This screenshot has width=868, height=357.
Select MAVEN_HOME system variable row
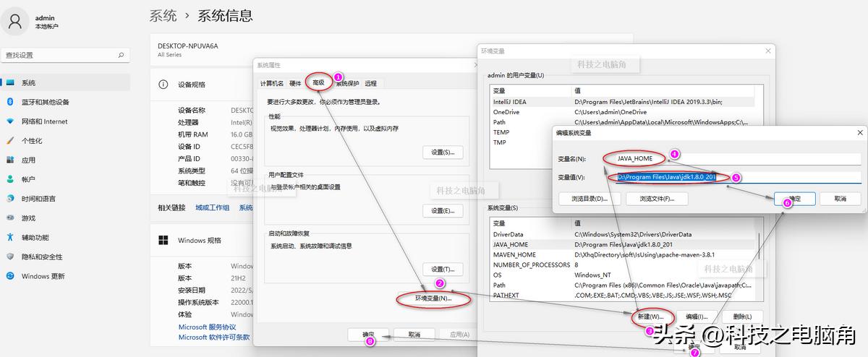point(622,254)
